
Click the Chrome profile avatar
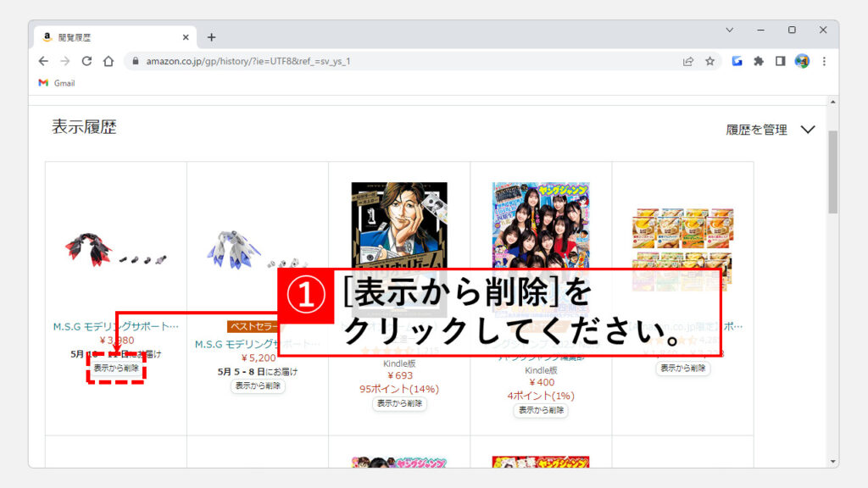pyautogui.click(x=802, y=61)
